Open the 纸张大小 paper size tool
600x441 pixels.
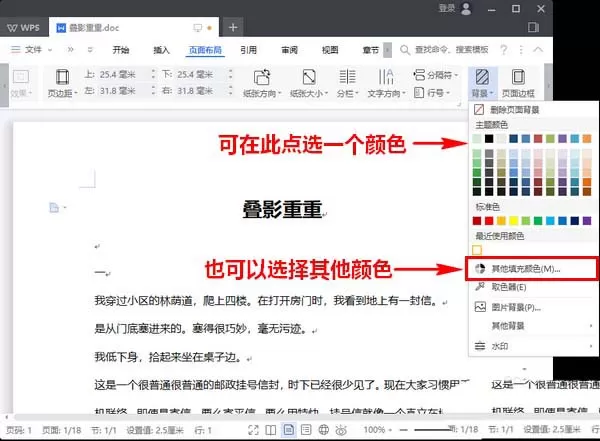point(309,83)
